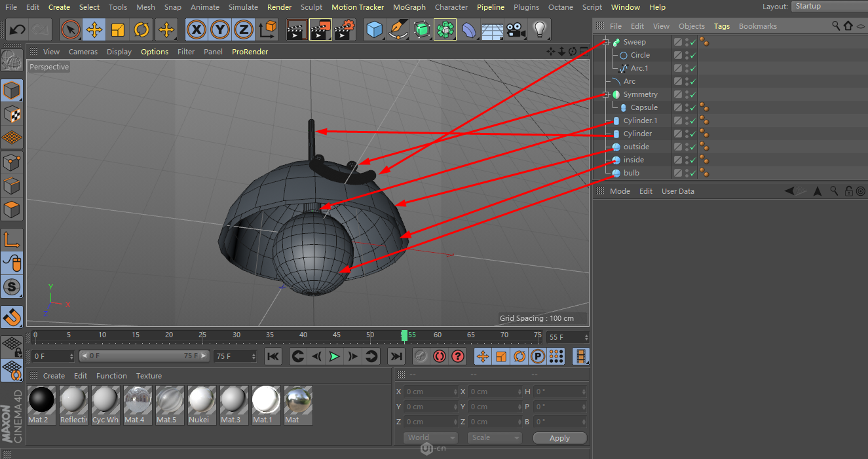Collapse the Symmetry object hierarchy
This screenshot has width=868, height=459.
[606, 94]
